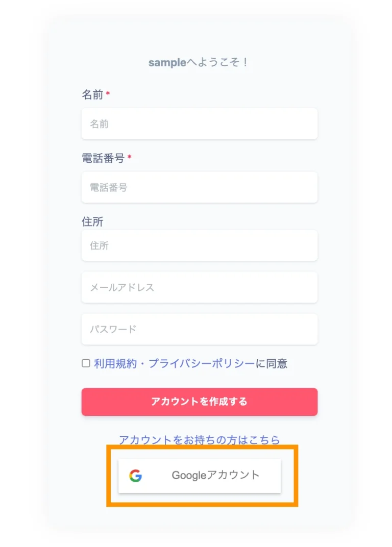Open the 利用規約・プライバシーポリシー link
The image size is (392, 547).
pyautogui.click(x=174, y=364)
